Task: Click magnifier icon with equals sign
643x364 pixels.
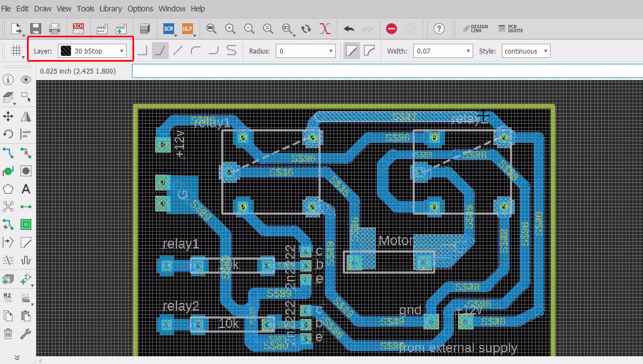Action: click(268, 29)
